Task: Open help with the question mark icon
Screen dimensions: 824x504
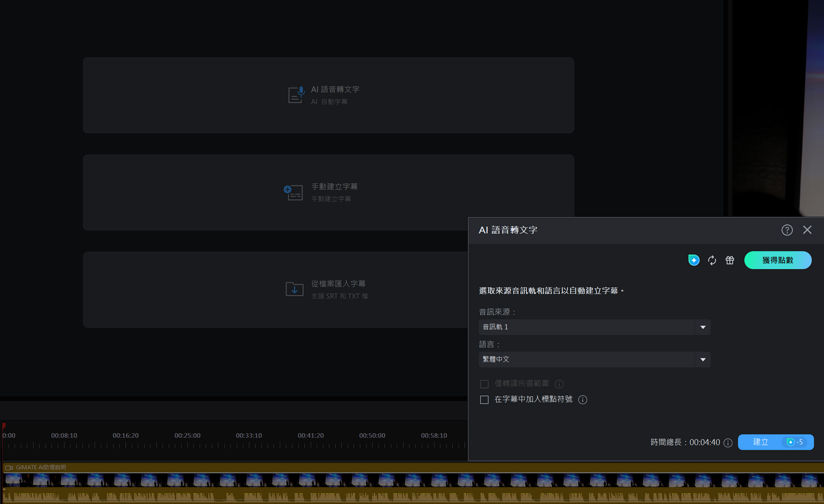Action: 787,230
